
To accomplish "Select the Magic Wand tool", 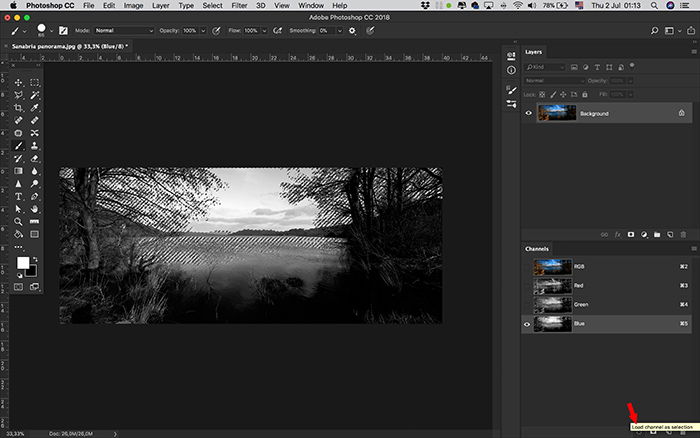I will [34, 95].
